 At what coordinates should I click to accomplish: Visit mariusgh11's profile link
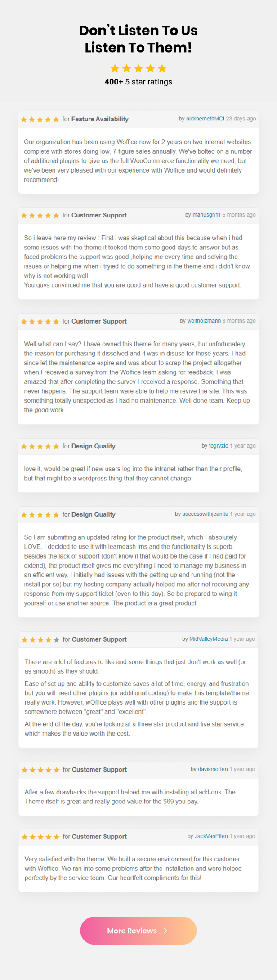pyautogui.click(x=206, y=215)
